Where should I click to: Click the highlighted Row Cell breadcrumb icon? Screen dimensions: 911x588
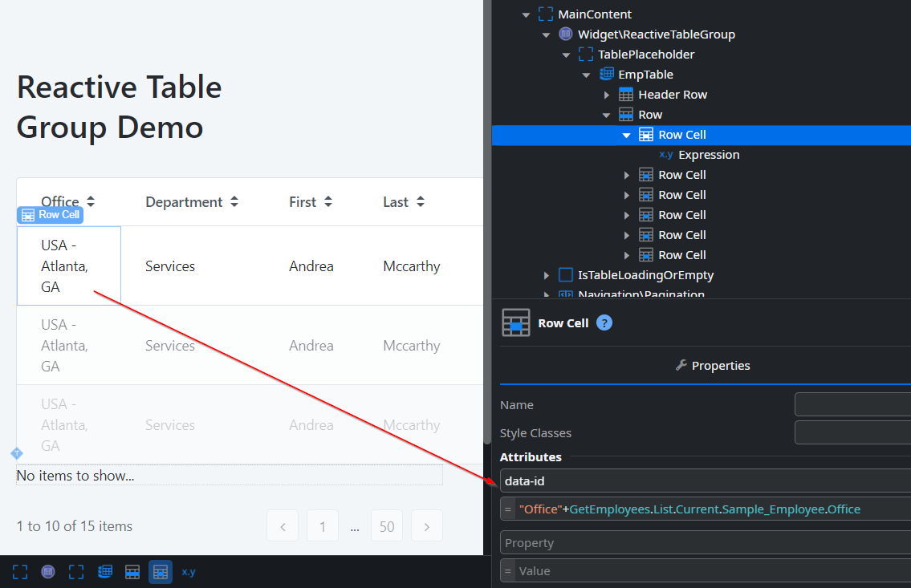click(x=160, y=571)
